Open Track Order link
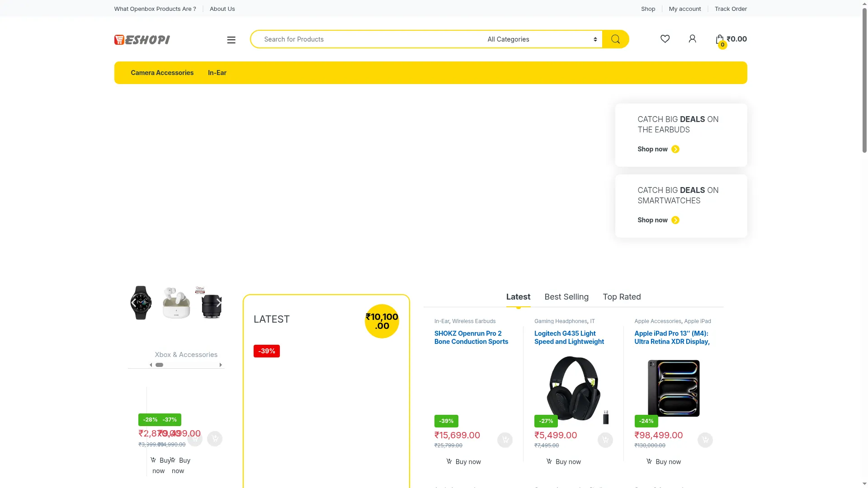 point(731,9)
